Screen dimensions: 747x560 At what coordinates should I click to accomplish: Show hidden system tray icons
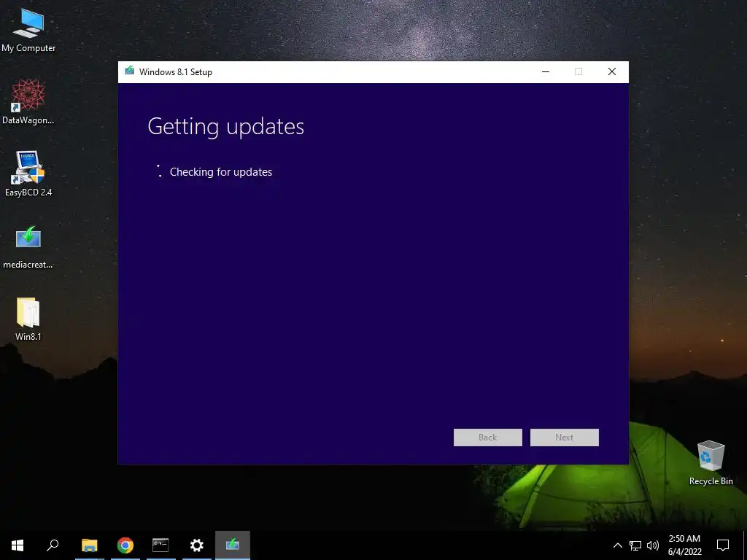pos(617,545)
